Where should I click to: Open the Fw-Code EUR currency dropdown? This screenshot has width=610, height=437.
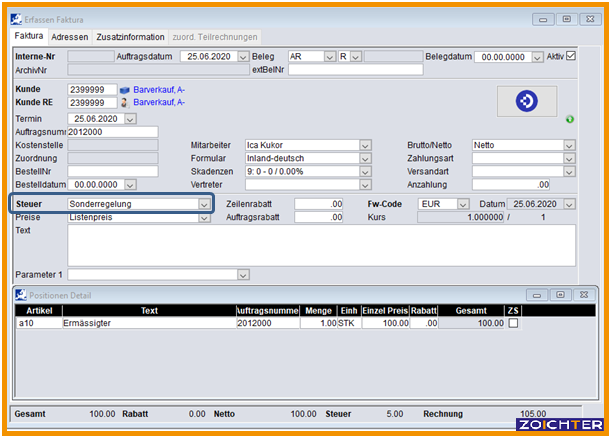[462, 204]
